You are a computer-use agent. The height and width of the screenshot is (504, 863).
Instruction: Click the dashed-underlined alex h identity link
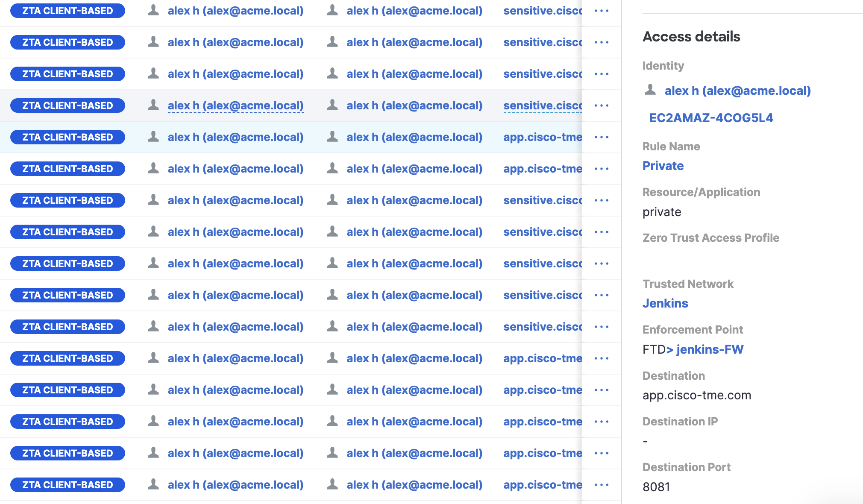tap(235, 105)
